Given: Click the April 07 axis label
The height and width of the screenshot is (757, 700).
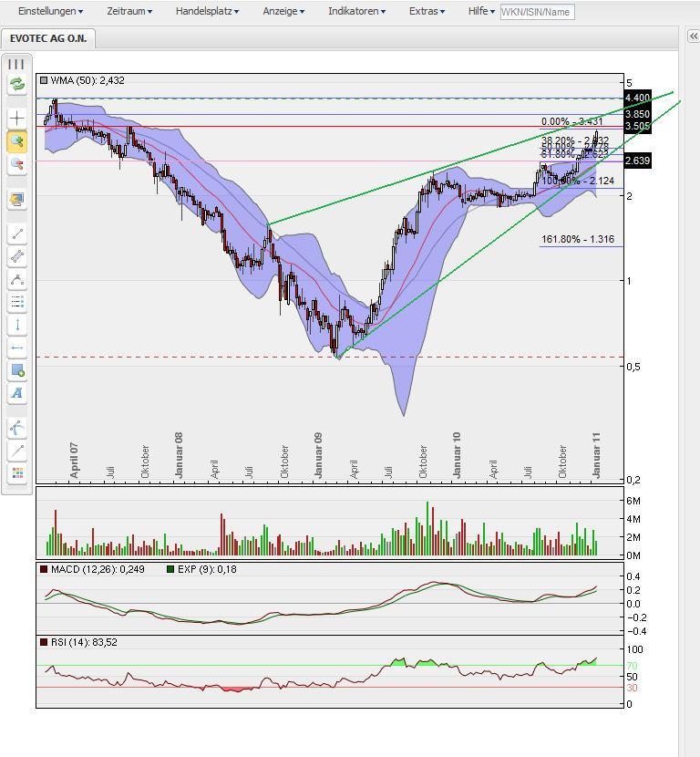Looking at the screenshot, I should point(74,461).
